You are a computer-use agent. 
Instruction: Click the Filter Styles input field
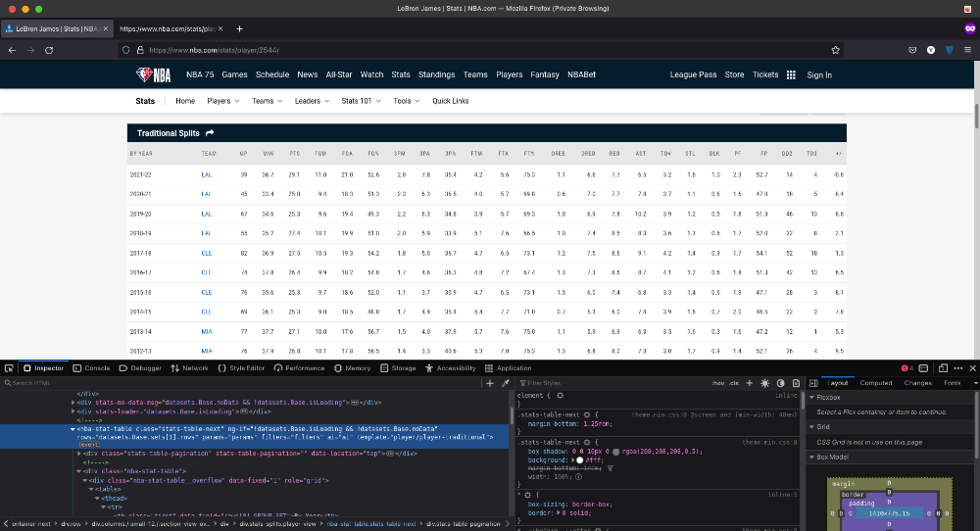pos(612,383)
